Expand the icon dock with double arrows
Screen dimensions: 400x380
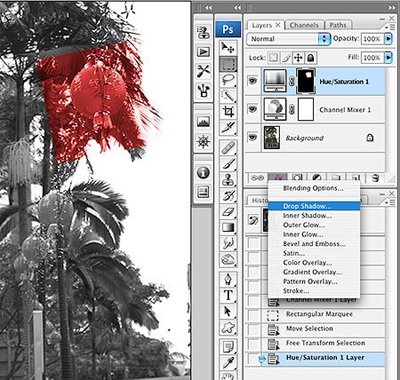[x=208, y=7]
